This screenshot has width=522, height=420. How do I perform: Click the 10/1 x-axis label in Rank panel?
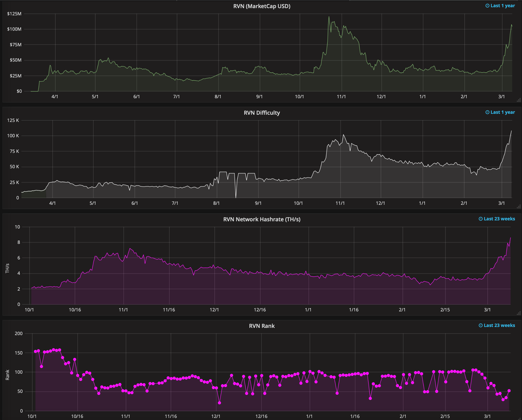(x=32, y=416)
